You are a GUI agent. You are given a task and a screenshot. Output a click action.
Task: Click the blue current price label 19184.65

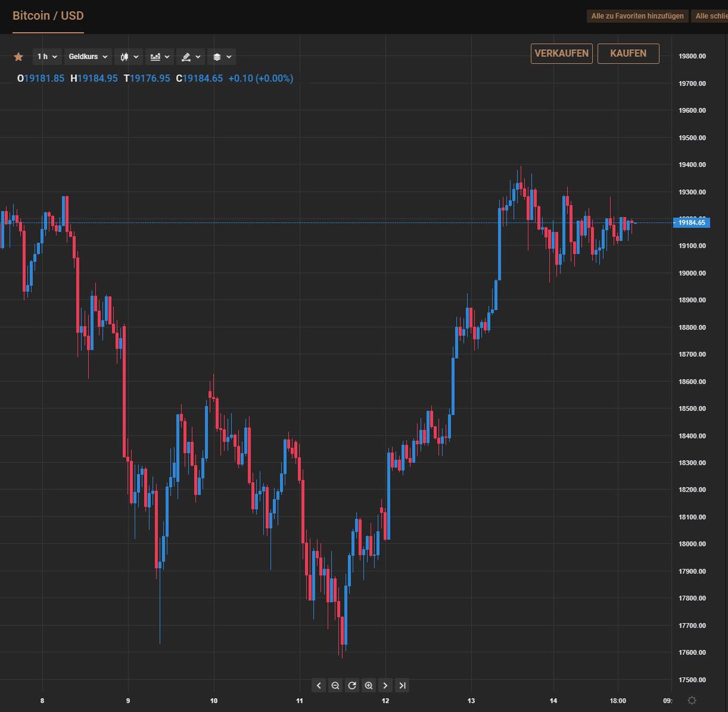[x=692, y=223]
